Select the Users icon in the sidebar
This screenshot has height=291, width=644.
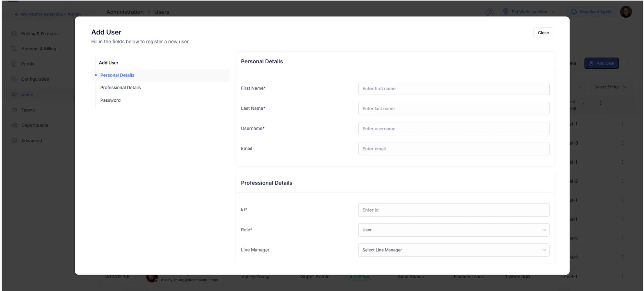click(x=14, y=94)
